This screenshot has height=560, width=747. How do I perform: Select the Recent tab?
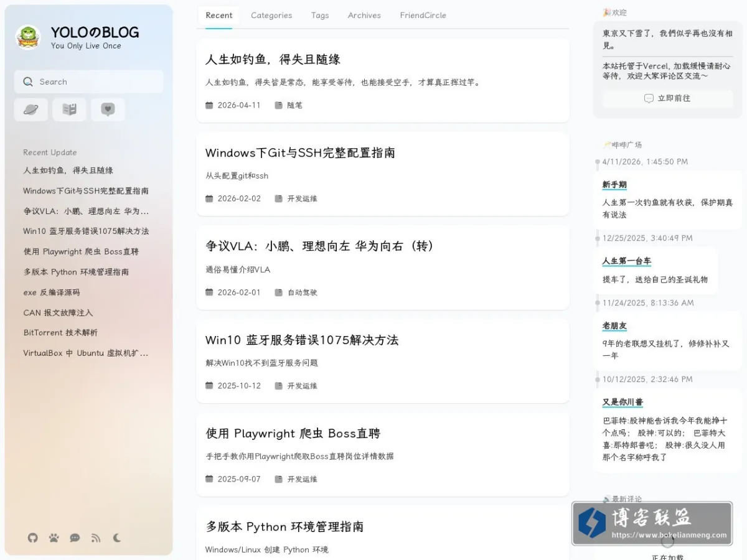pyautogui.click(x=219, y=16)
